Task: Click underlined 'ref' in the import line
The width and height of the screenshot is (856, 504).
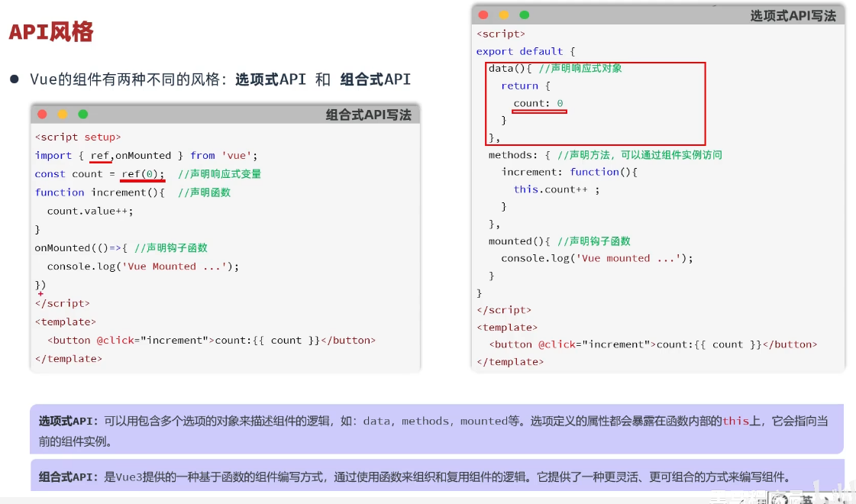Action: (100, 156)
